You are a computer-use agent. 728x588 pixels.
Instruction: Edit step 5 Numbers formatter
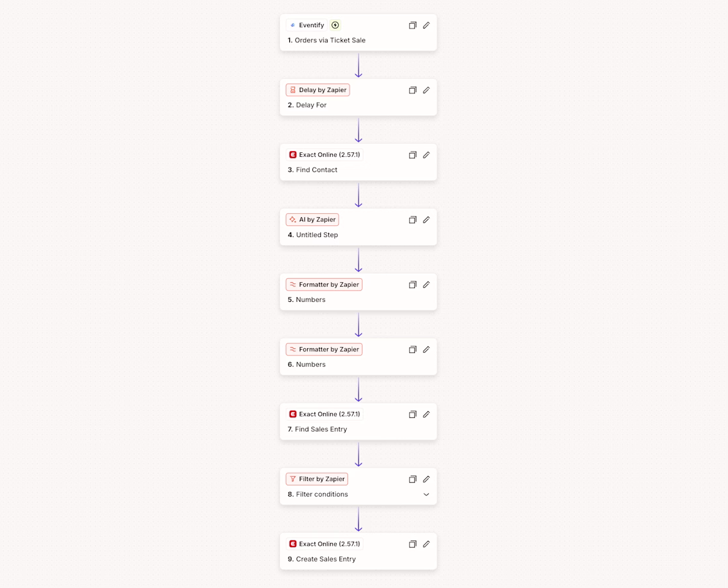(x=426, y=285)
